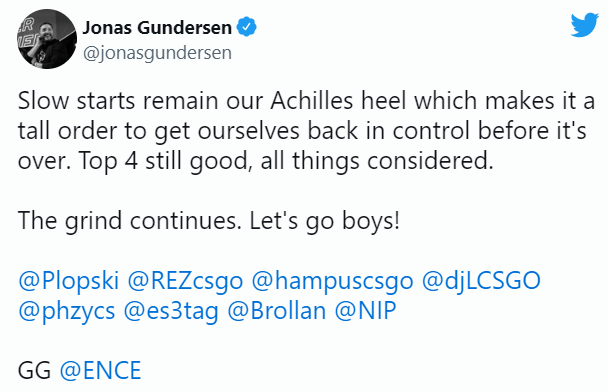Open the @Plopski mention

(x=69, y=281)
